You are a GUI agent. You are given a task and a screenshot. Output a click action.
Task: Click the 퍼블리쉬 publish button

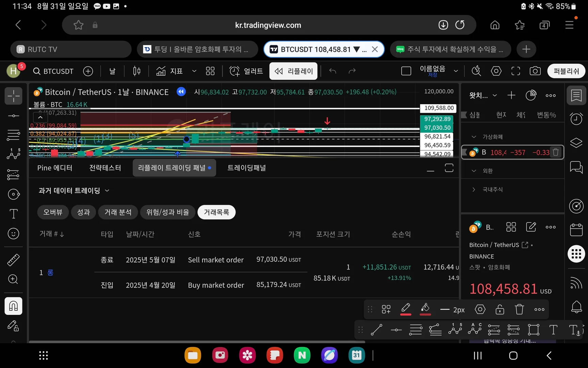pos(566,71)
